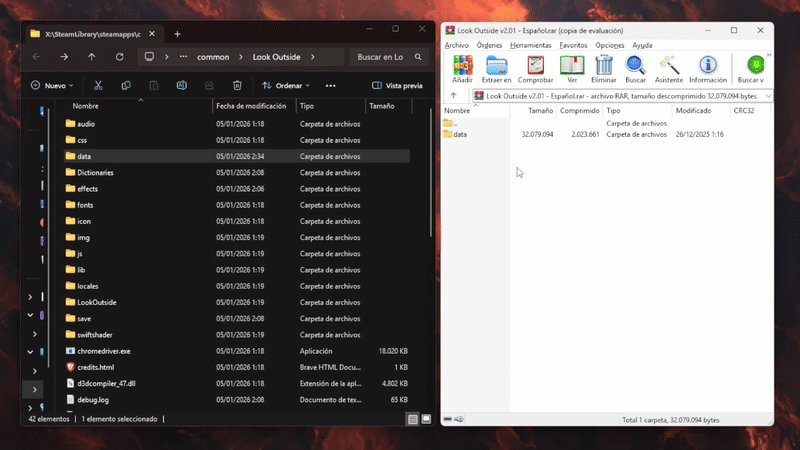This screenshot has height=450, width=800.
Task: Click Explorer Forward arrow
Action: click(64, 57)
